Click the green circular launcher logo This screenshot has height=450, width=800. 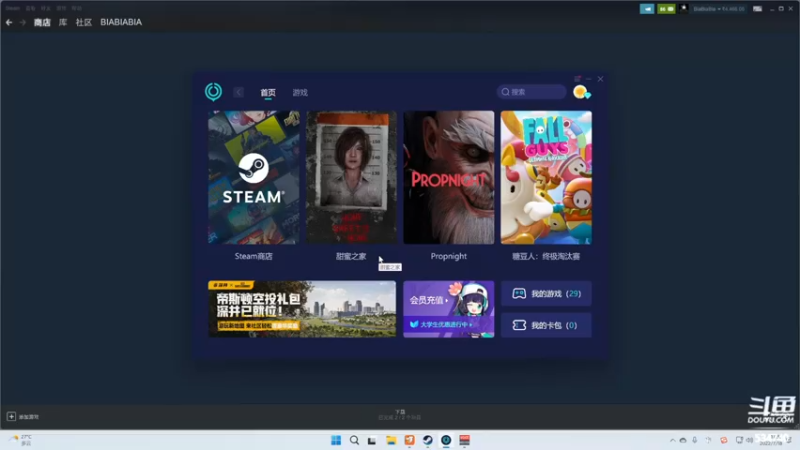tap(213, 92)
